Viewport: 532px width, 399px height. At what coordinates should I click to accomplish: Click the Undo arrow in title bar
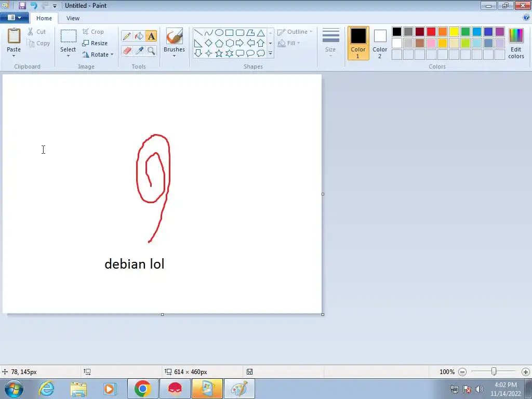(34, 5)
